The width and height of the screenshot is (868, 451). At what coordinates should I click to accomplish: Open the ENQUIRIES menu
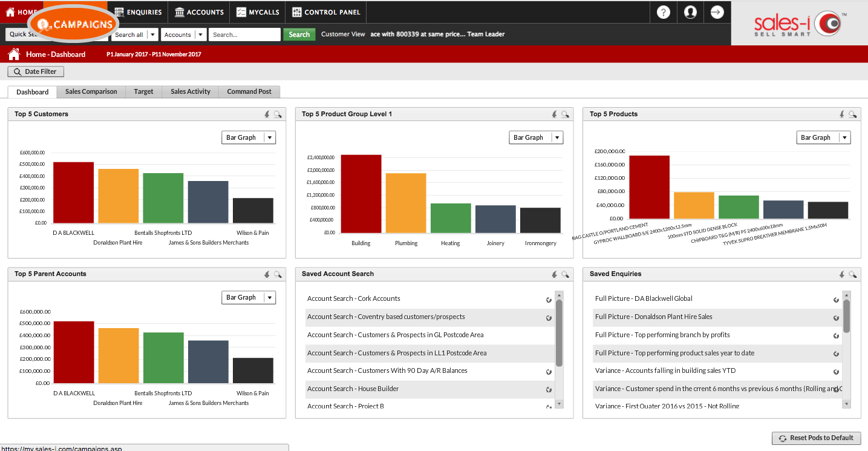pyautogui.click(x=139, y=12)
